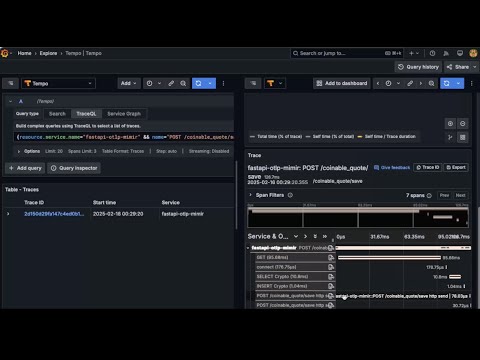This screenshot has width=480, height=360.
Task: Switch node graph to layered layout
Action: tap(450, 137)
